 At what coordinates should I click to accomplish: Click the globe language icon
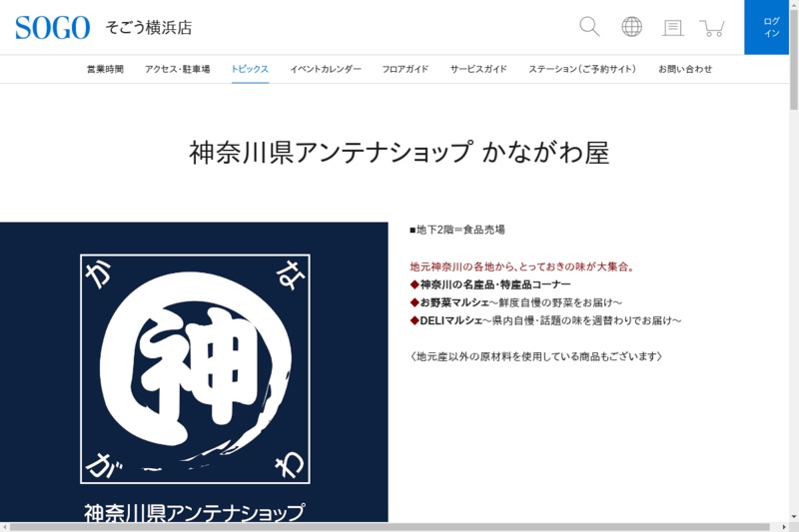click(x=631, y=27)
